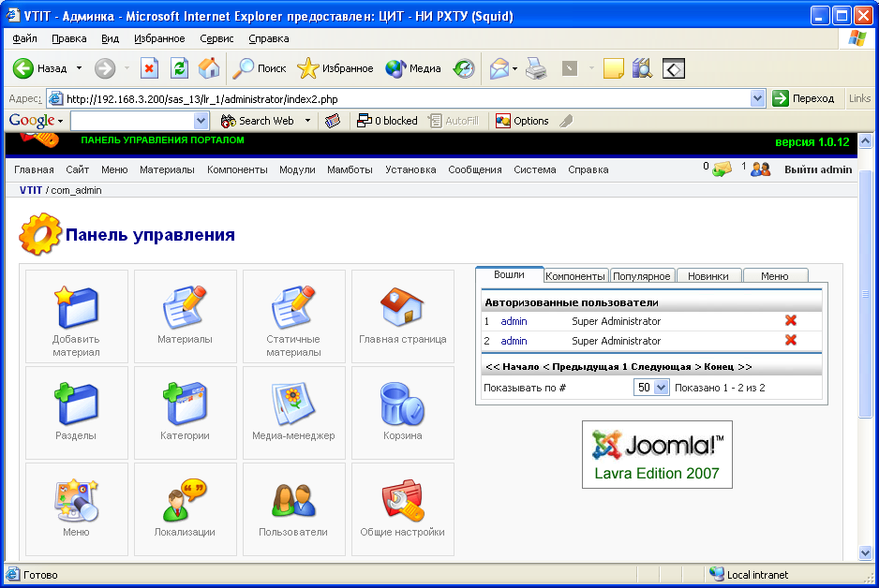Open the Материалы control panel icon
Screen dimensions: 879x588
185,317
